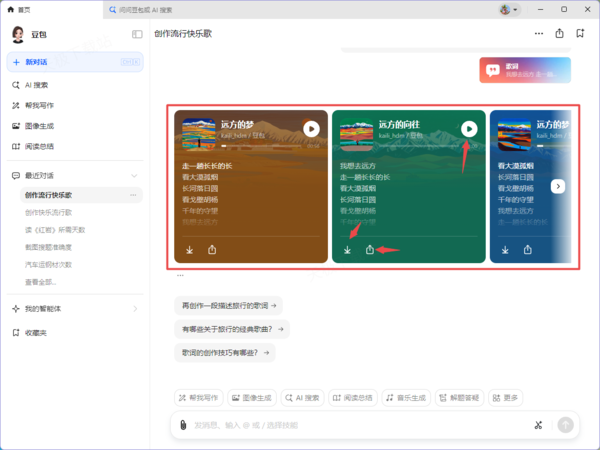Collapse the 最近对话 section

tap(135, 175)
